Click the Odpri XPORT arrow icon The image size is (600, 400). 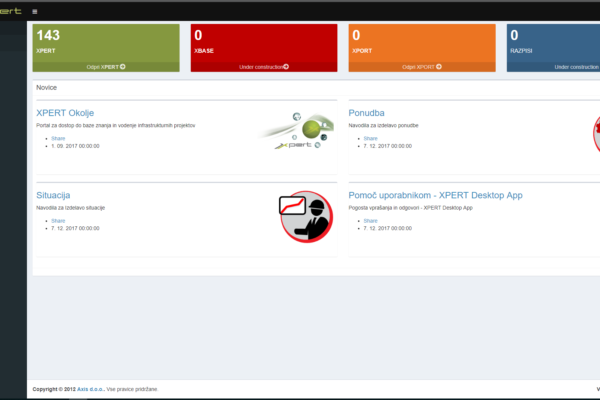(x=439, y=67)
